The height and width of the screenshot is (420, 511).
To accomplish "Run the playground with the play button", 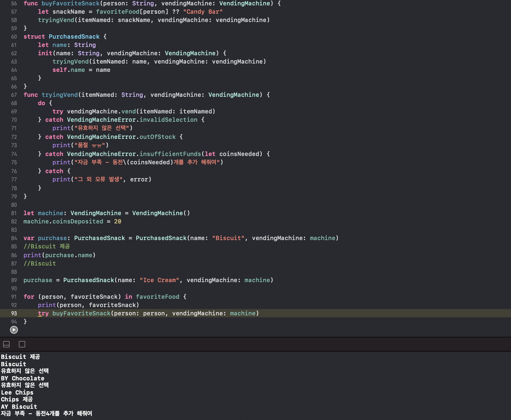I will click(x=14, y=330).
